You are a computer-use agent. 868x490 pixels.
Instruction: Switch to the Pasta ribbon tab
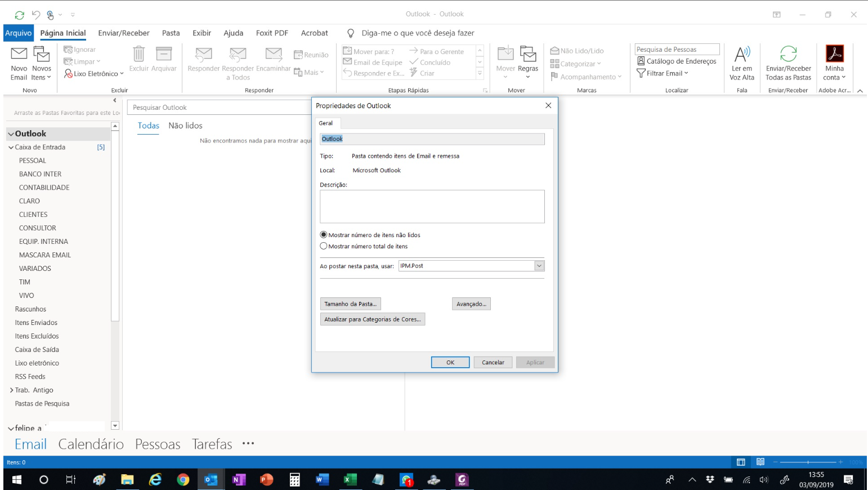tap(171, 33)
